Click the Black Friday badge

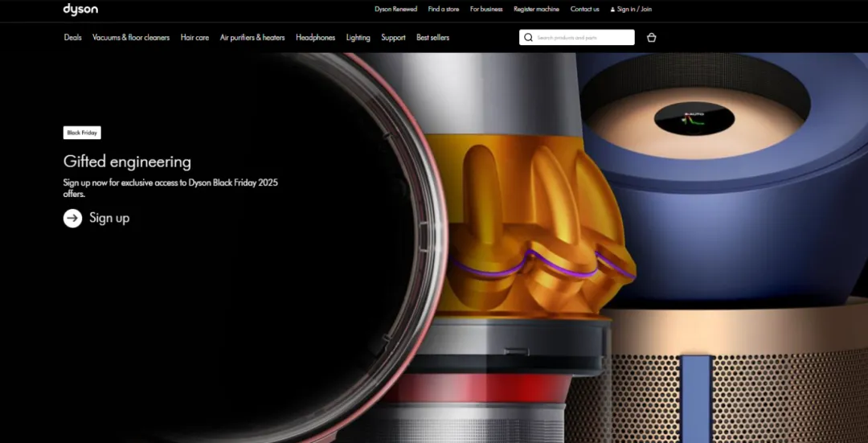tap(82, 133)
